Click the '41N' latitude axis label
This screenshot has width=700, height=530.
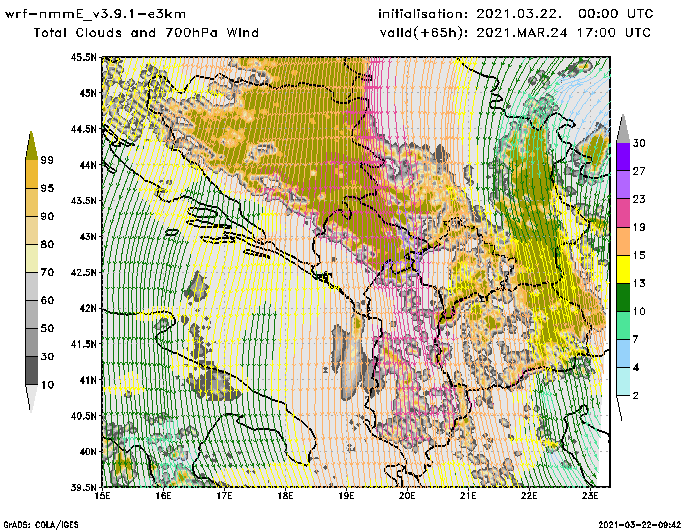(88, 380)
